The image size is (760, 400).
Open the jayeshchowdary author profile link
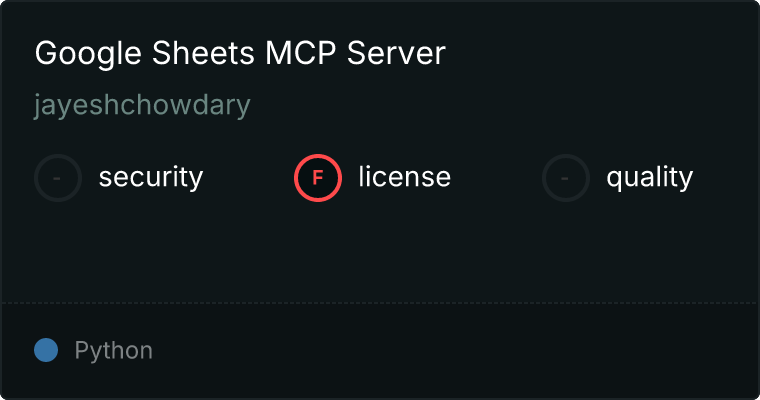pyautogui.click(x=142, y=105)
